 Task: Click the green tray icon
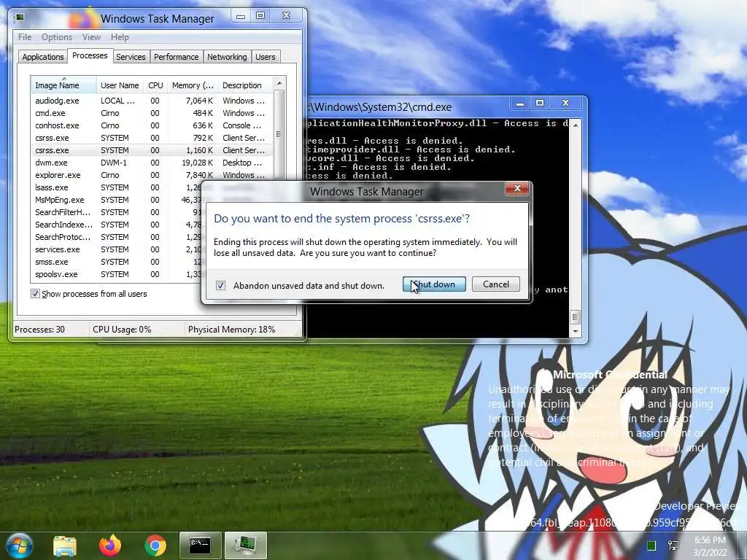(651, 545)
